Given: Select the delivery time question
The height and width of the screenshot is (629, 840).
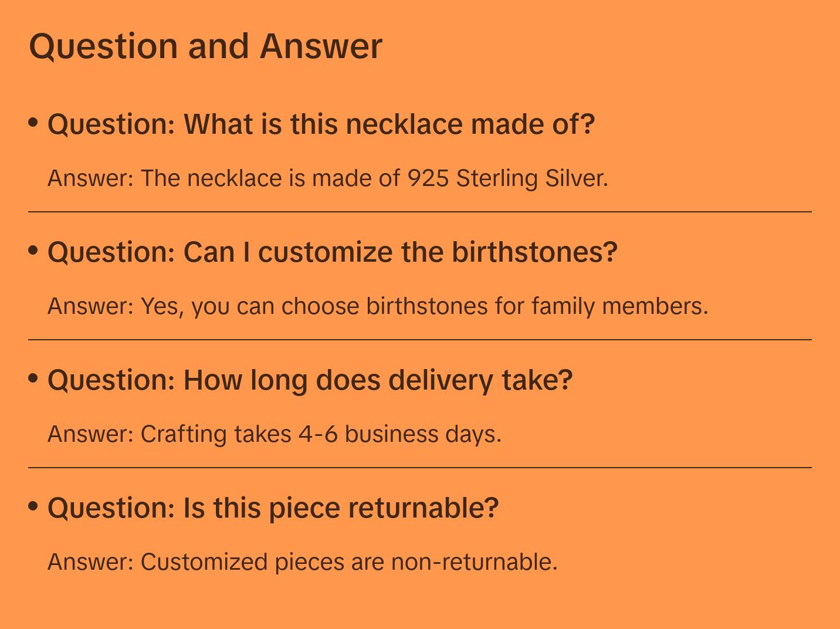Looking at the screenshot, I should 310,380.
